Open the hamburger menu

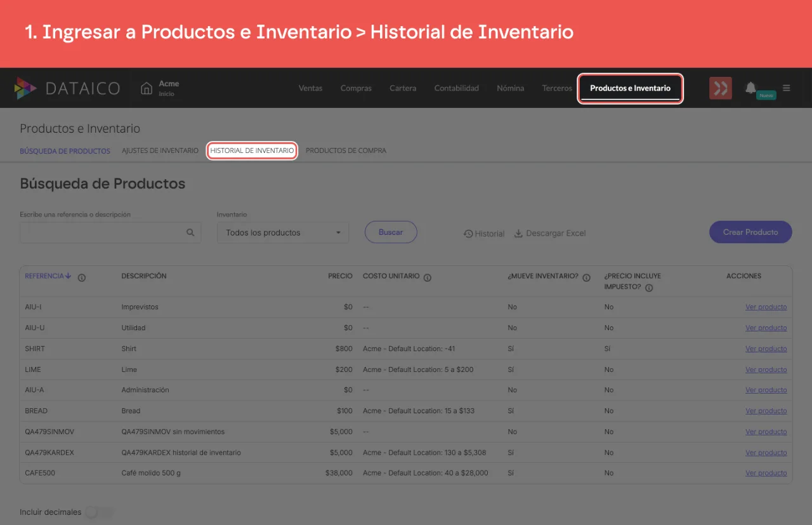click(787, 88)
